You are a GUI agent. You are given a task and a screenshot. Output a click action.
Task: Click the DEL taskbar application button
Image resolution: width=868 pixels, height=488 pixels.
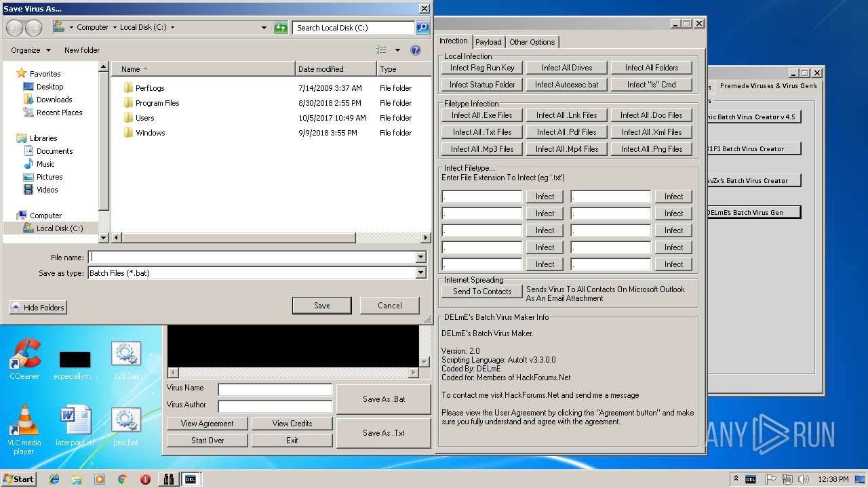tap(191, 479)
